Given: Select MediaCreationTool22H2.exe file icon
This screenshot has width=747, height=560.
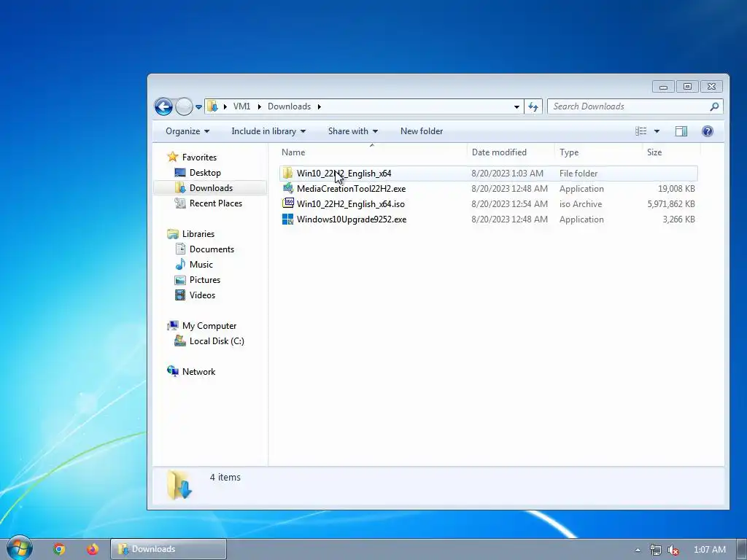Looking at the screenshot, I should [287, 188].
